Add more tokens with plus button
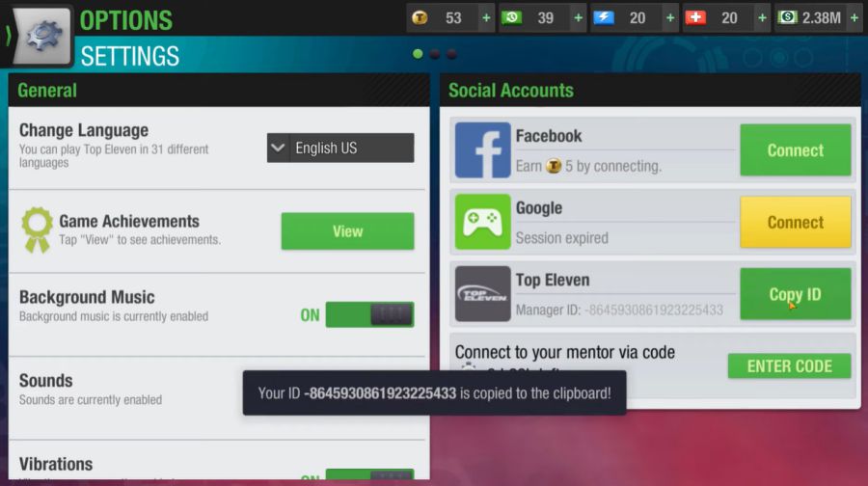Image resolution: width=868 pixels, height=486 pixels. click(486, 18)
